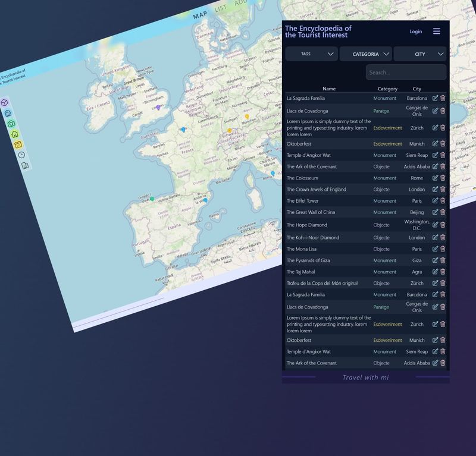The image size is (476, 456).
Task: Open the CITY dropdown filter
Action: [420, 54]
